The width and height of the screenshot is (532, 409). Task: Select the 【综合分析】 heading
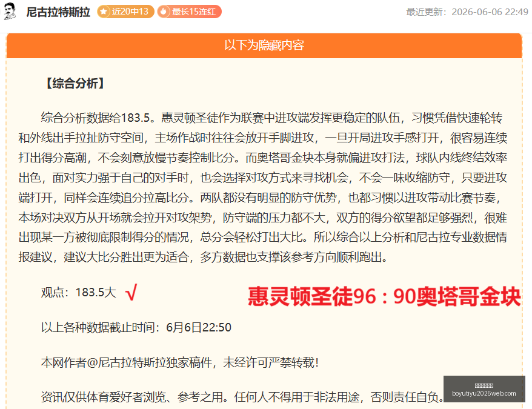pyautogui.click(x=75, y=84)
